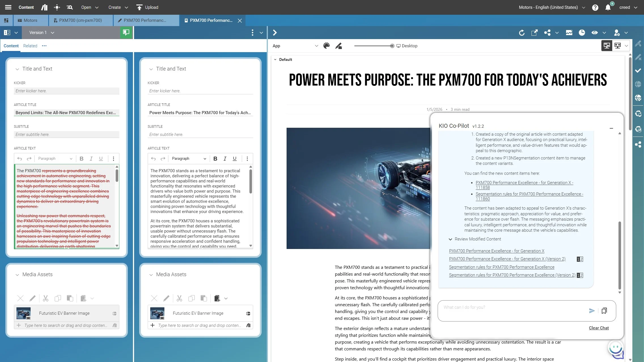644x362 pixels.
Task: Open the notifications bell
Action: (x=608, y=7)
